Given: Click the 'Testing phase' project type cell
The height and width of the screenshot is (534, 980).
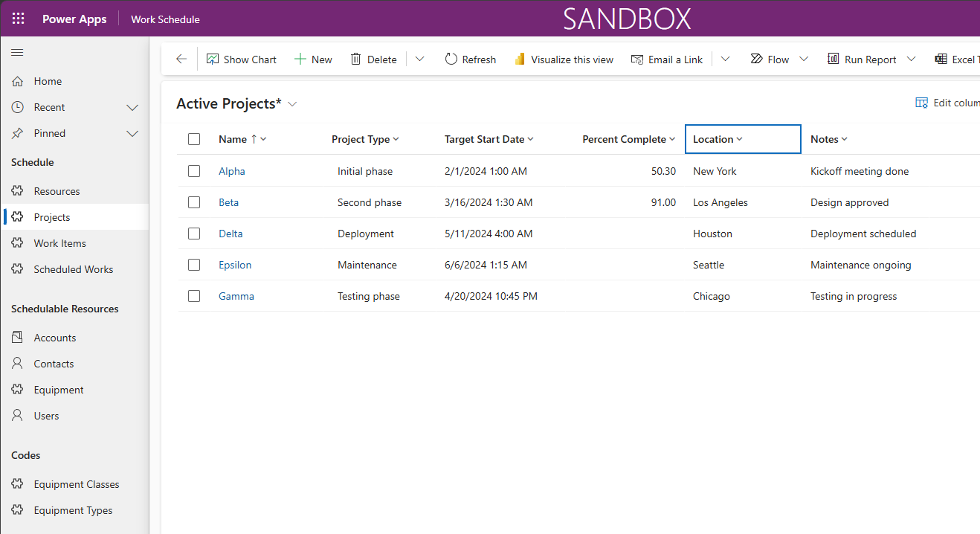Looking at the screenshot, I should [369, 296].
